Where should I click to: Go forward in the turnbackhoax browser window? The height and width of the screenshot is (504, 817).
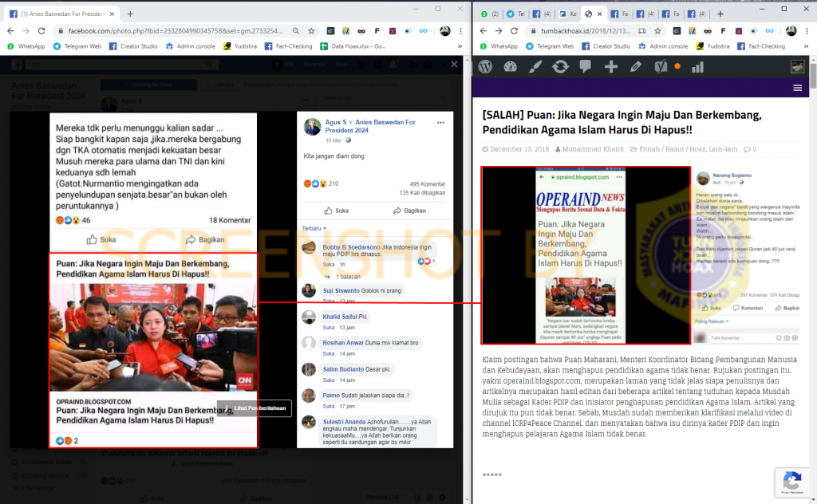(x=499, y=31)
